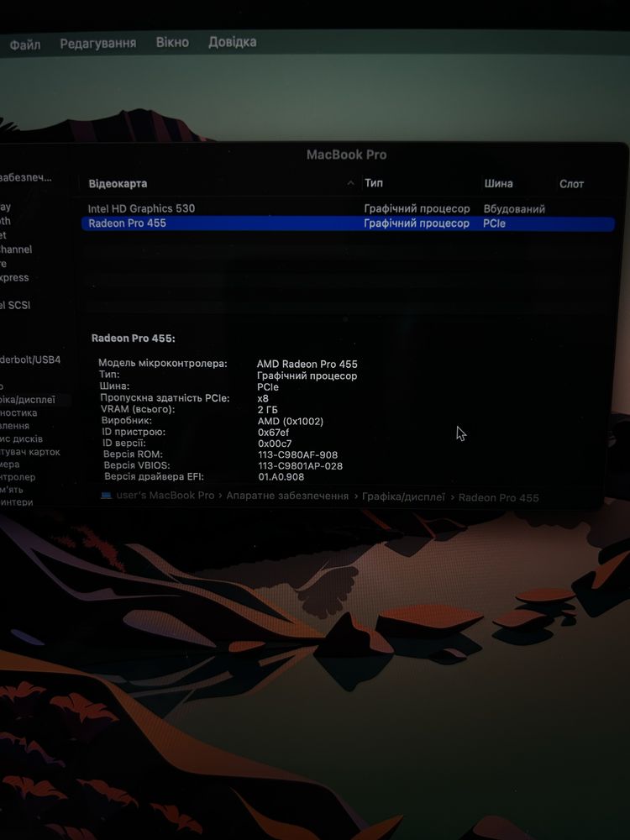Click the VRAM value 2 ГБ
The height and width of the screenshot is (840, 630).
(267, 410)
